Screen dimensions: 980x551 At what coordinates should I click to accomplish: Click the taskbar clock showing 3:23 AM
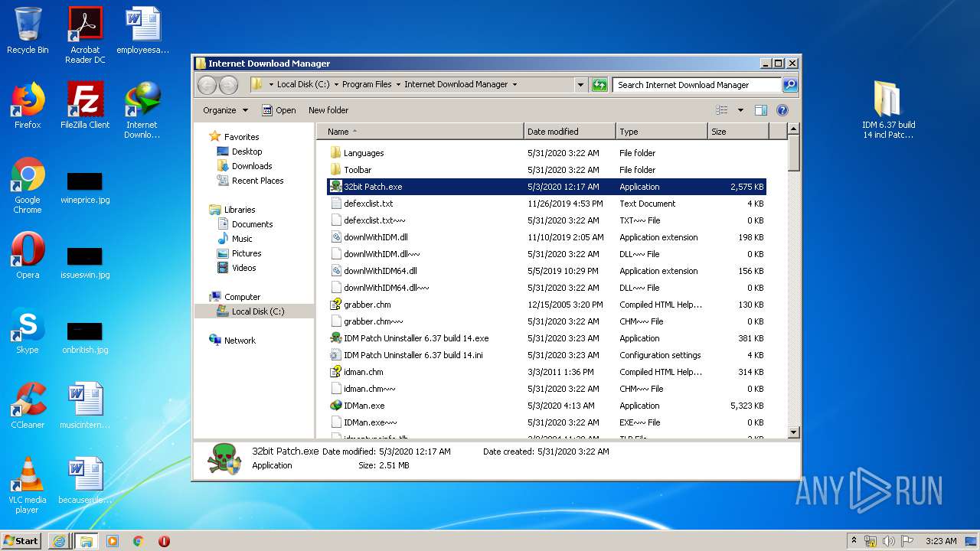[941, 541]
